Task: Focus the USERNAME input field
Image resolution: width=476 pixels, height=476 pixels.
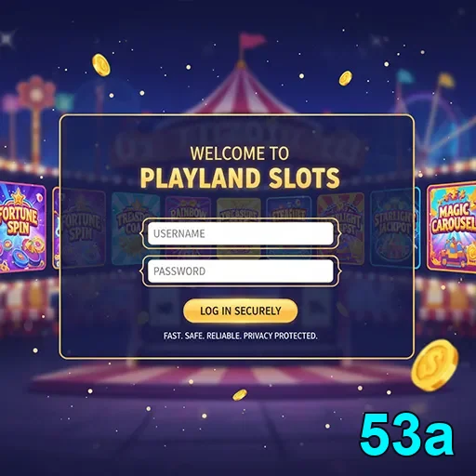Action: (x=241, y=233)
